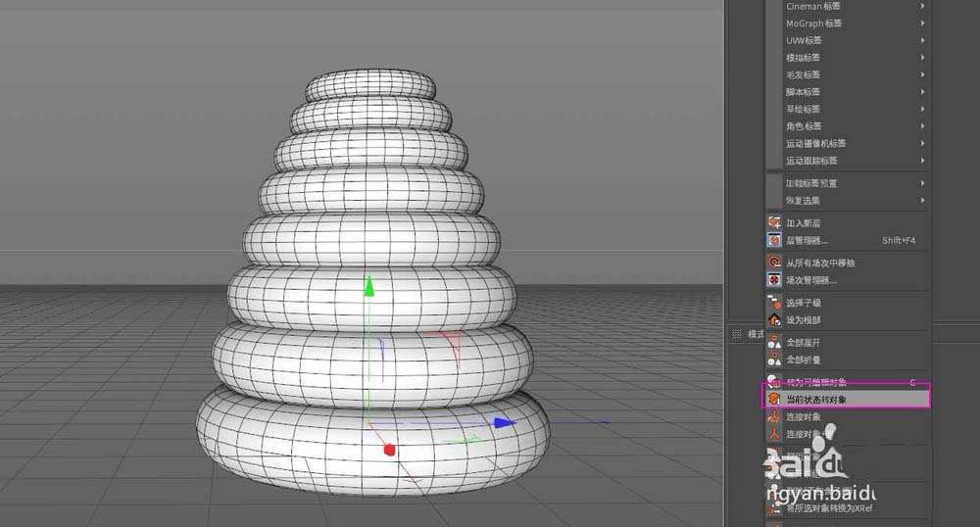Click the 从所有场次中移除 icon
Screen dimensions: 980x527
[774, 263]
